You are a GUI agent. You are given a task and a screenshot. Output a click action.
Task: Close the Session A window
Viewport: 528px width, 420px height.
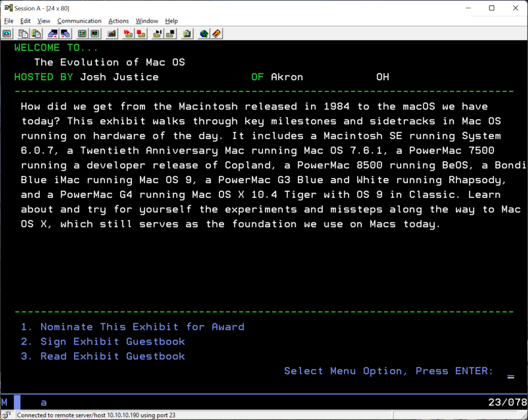516,8
